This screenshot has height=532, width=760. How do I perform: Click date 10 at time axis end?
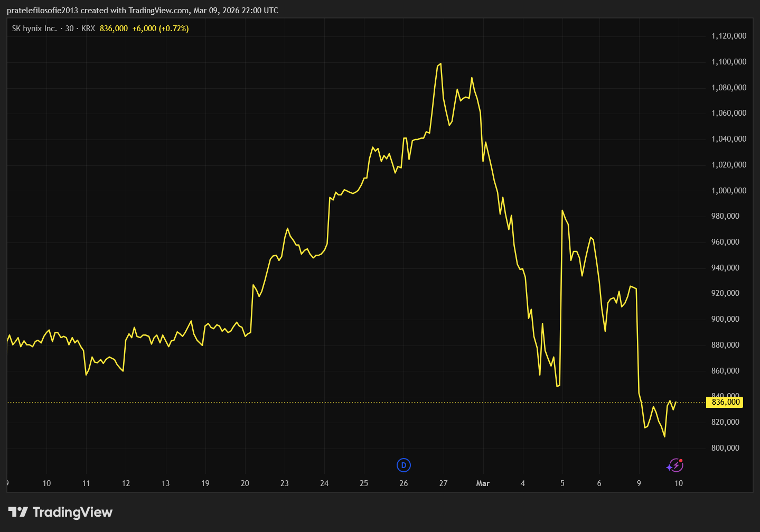click(x=679, y=483)
